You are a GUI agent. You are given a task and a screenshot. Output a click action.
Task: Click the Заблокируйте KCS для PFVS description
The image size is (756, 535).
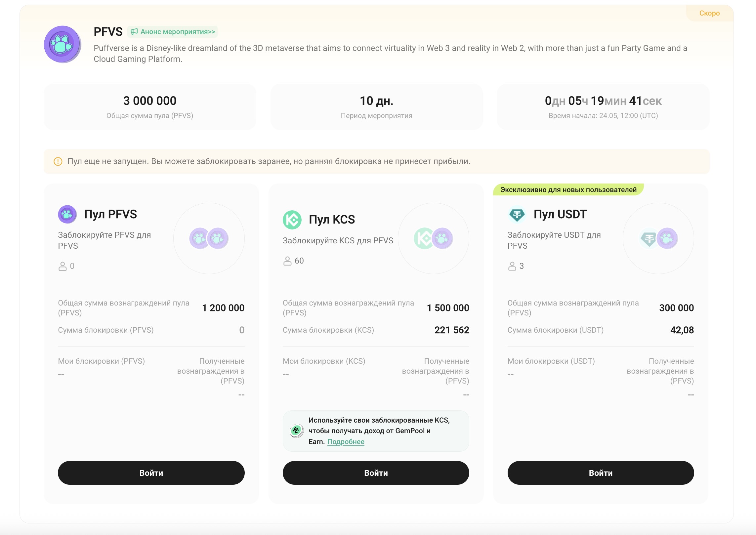[338, 241]
